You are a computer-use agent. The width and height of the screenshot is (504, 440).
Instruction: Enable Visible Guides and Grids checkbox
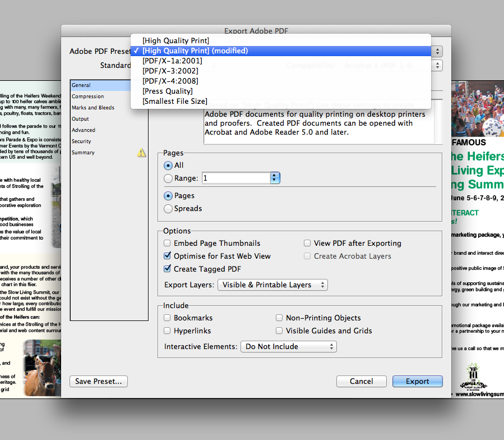click(279, 331)
